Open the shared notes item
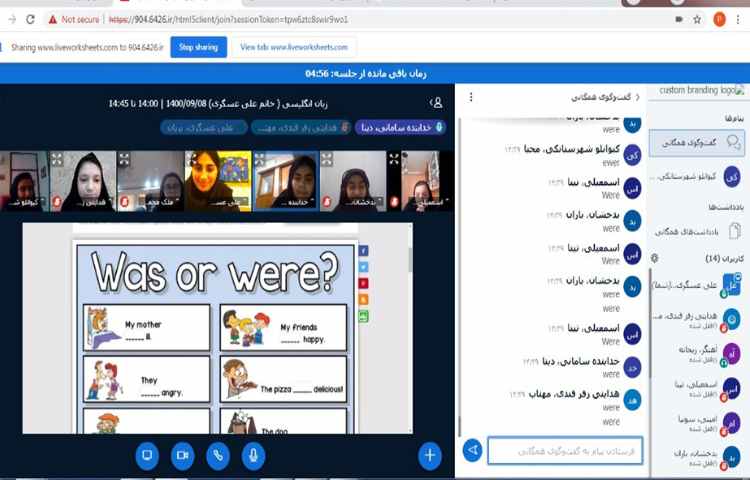Image resolution: width=750 pixels, height=480 pixels. (698, 231)
